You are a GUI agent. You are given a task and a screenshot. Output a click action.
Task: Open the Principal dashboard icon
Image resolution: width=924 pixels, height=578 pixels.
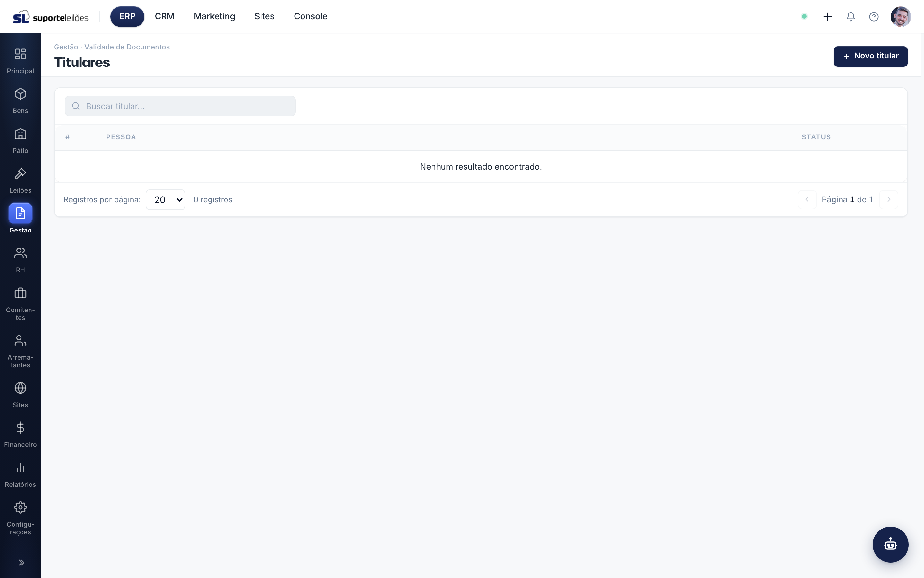click(x=20, y=54)
